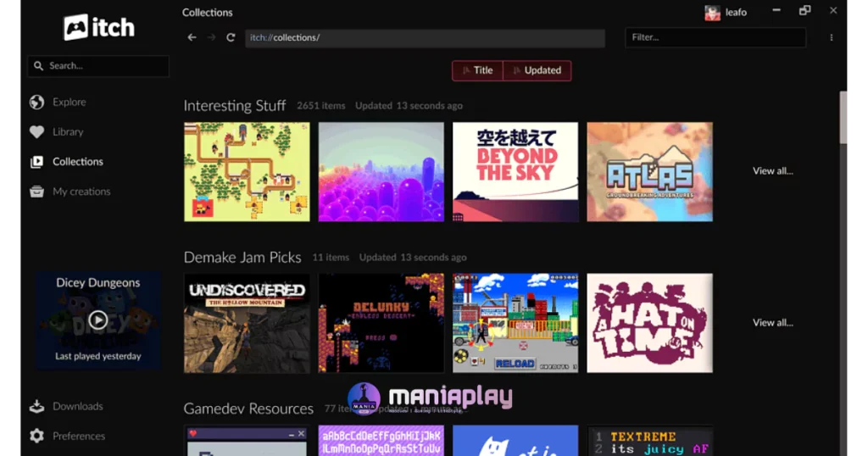Open the Preferences gear icon
The height and width of the screenshot is (456, 868).
click(x=37, y=436)
